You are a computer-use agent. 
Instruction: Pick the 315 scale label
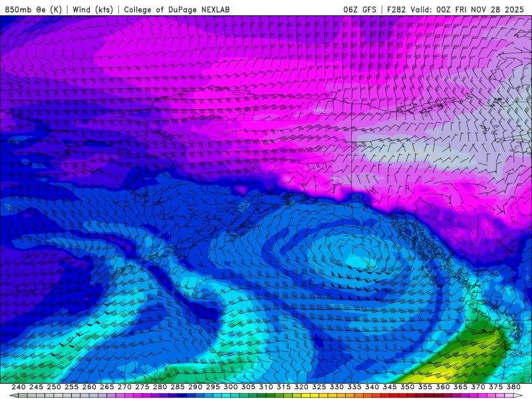pos(284,387)
